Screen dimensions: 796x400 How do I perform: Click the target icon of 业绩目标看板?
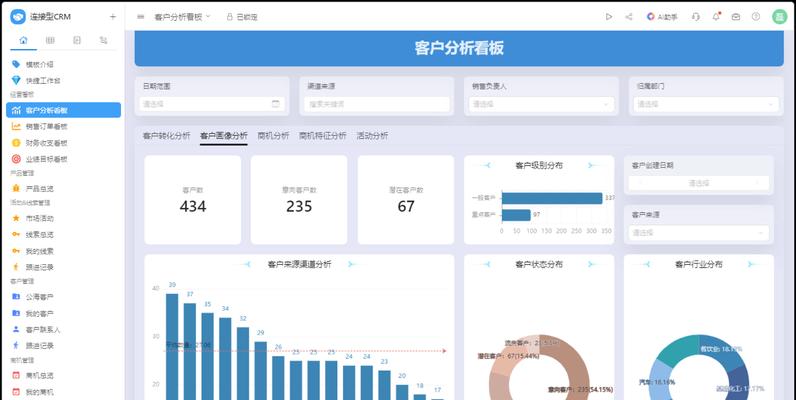16,159
